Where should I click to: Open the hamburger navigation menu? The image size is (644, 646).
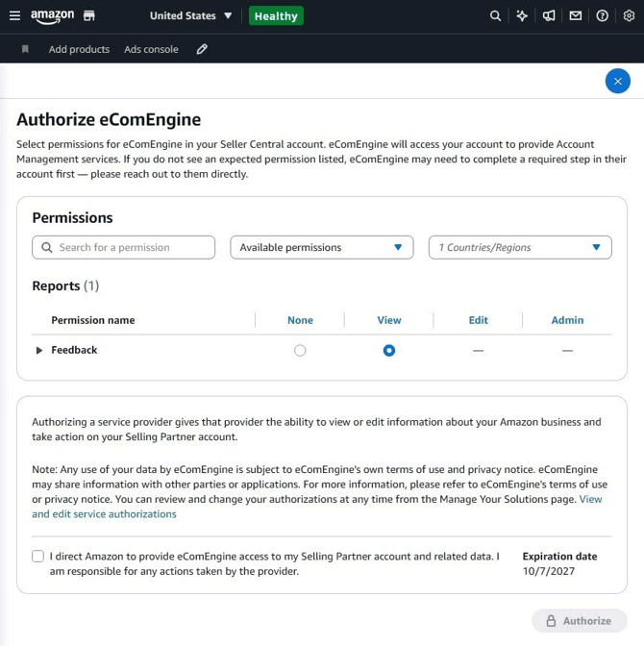tap(14, 15)
